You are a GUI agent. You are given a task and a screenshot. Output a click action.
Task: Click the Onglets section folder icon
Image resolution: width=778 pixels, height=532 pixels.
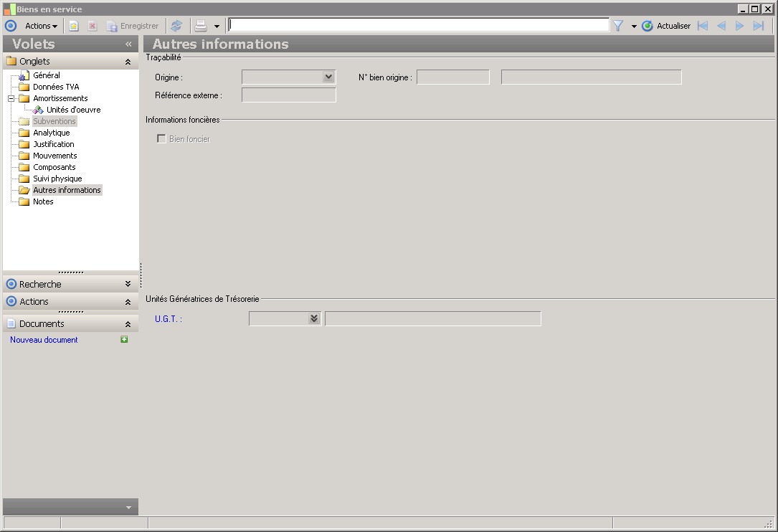(x=11, y=61)
